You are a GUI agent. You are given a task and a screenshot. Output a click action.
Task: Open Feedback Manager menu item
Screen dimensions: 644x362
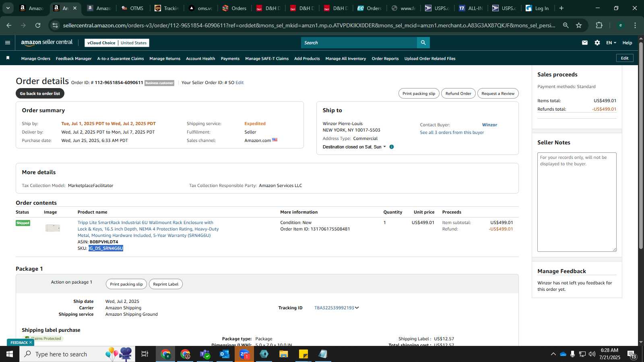click(74, 58)
